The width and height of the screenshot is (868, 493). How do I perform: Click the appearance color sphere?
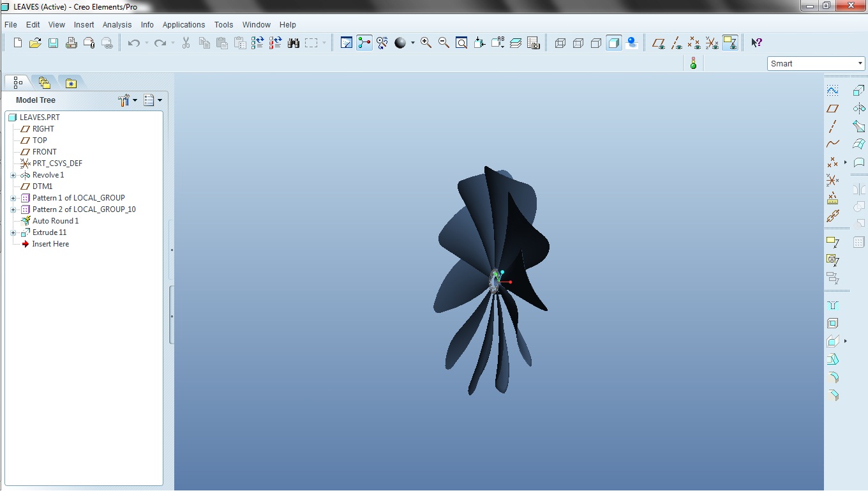tap(400, 43)
